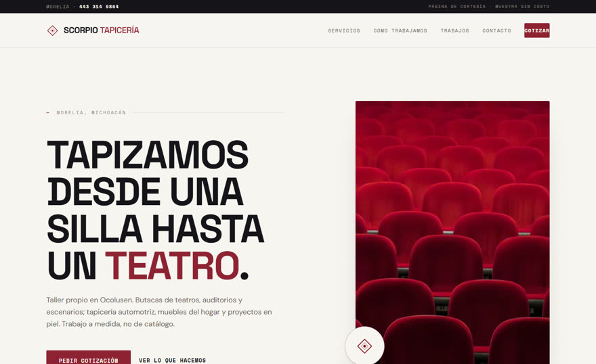Click the word TAPIZAMOS in headline
The height and width of the screenshot is (364, 596).
point(148,155)
